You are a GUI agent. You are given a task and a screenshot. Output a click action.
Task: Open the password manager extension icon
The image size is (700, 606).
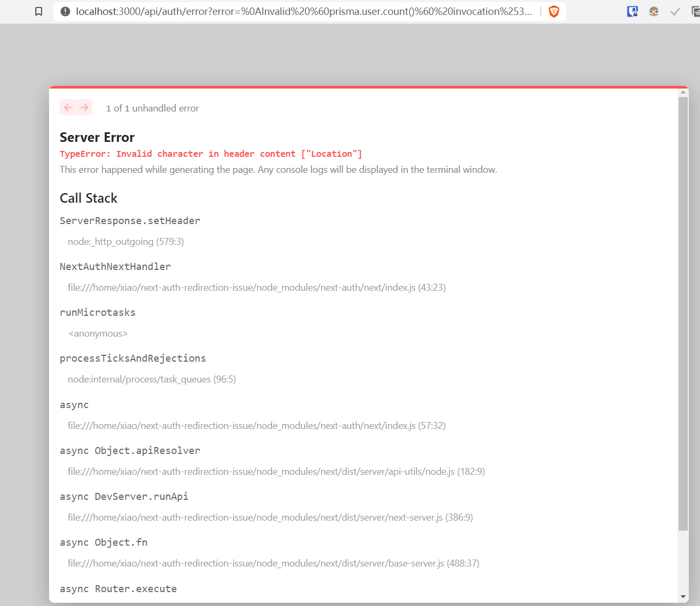(x=632, y=11)
